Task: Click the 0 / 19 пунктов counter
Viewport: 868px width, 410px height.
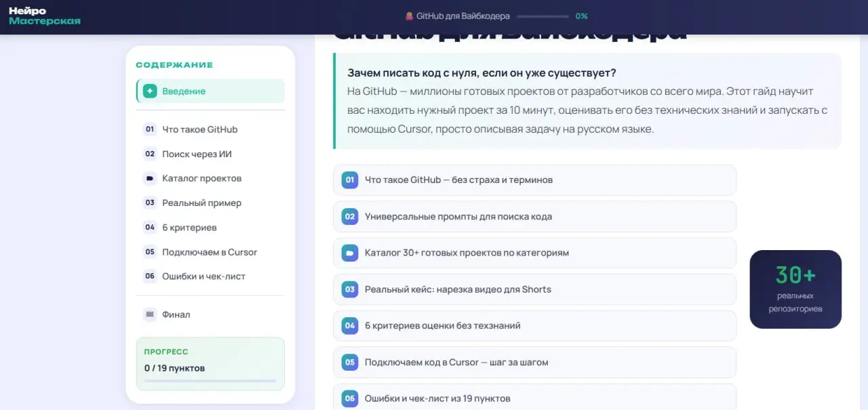Action: pyautogui.click(x=174, y=368)
